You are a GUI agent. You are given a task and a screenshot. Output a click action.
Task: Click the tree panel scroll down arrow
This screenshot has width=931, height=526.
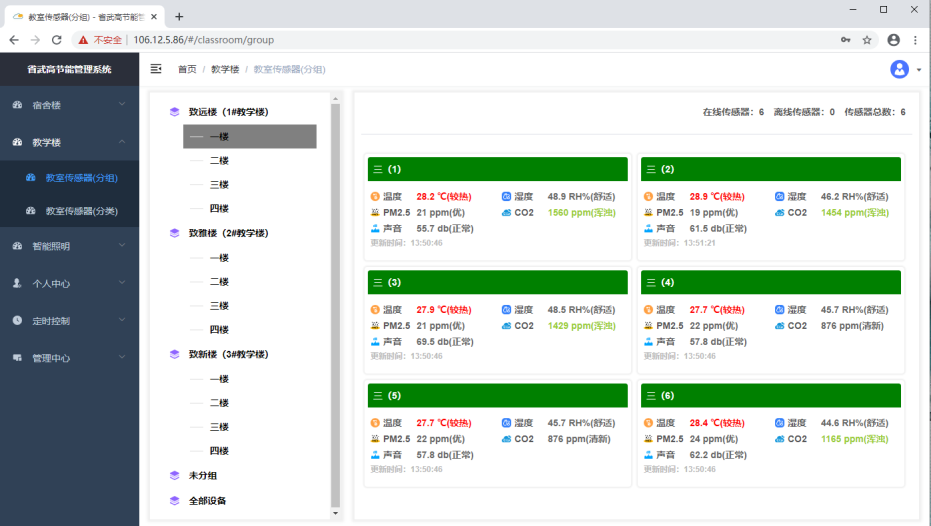(x=335, y=514)
